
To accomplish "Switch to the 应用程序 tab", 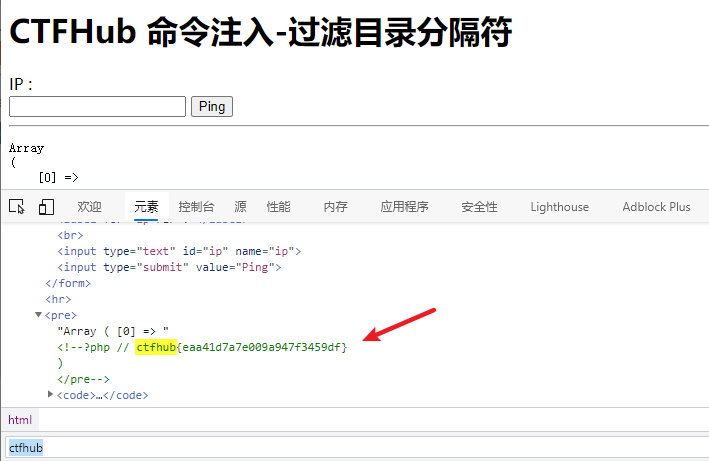I will pyautogui.click(x=404, y=207).
